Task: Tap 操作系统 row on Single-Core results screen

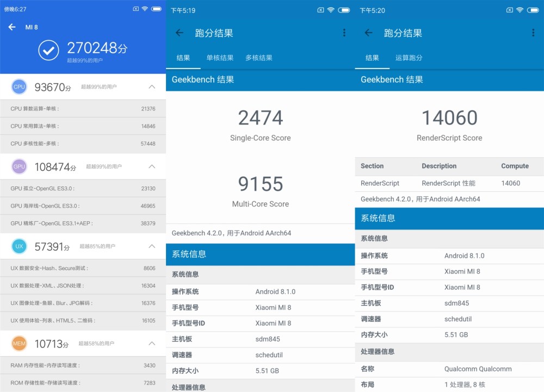Action: click(x=260, y=292)
